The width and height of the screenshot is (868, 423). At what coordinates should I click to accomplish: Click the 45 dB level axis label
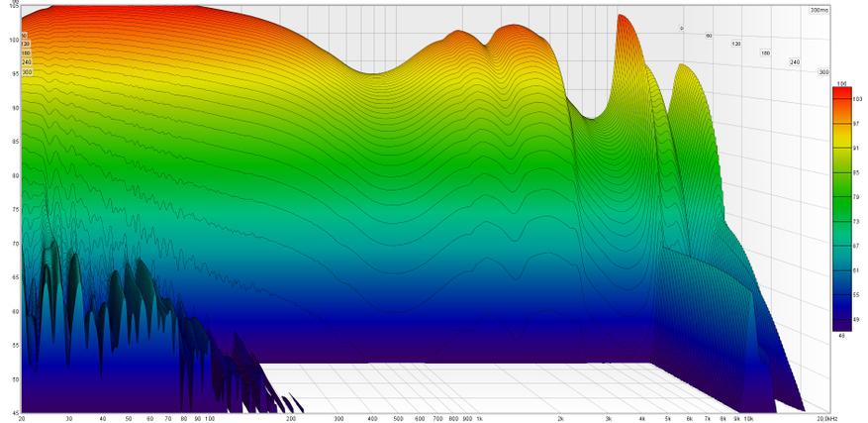15,412
